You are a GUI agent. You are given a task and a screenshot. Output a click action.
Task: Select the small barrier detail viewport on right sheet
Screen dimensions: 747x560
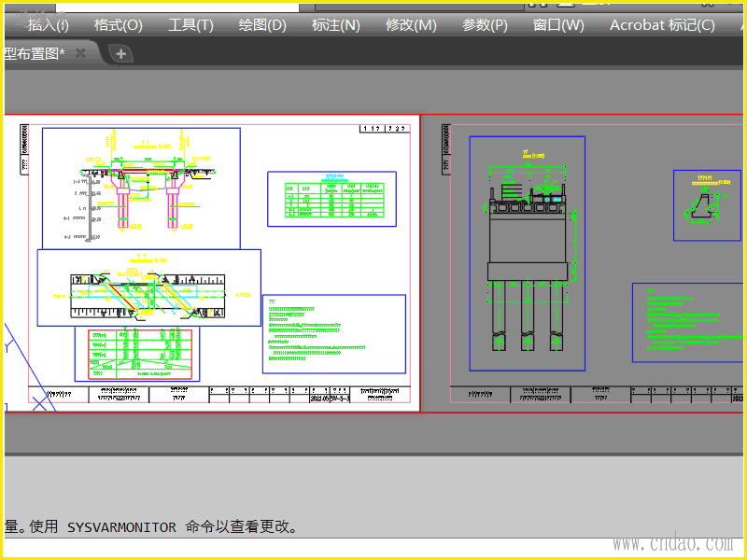(x=707, y=205)
